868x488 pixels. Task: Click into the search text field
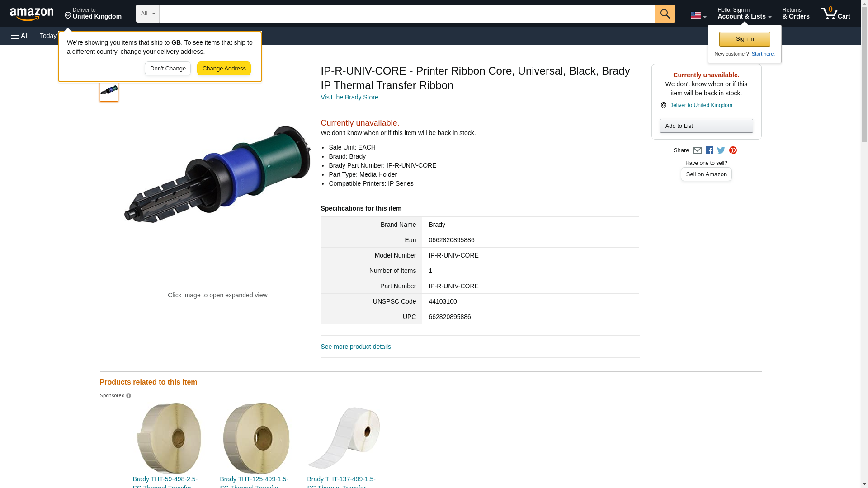407,14
